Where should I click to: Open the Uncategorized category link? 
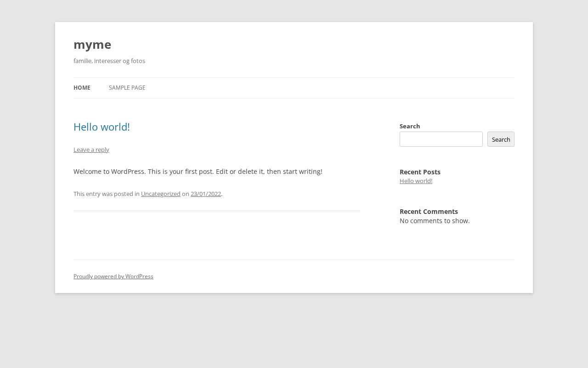pyautogui.click(x=160, y=194)
